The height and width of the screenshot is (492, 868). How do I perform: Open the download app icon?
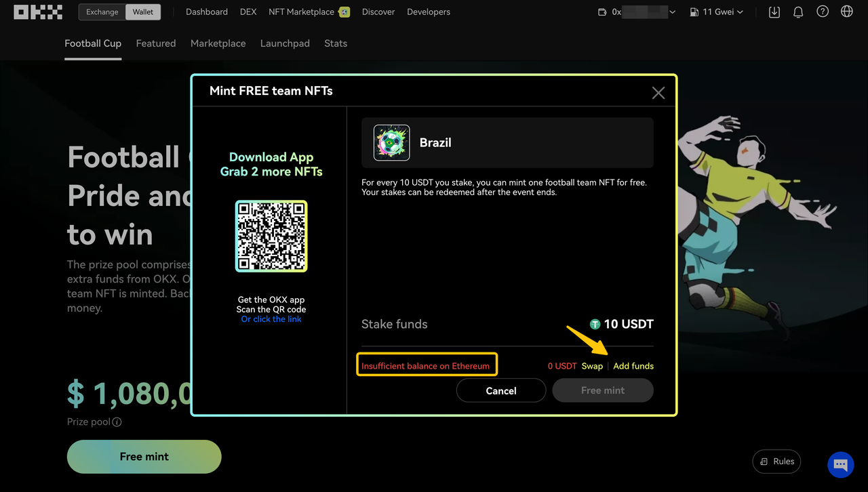(x=774, y=12)
